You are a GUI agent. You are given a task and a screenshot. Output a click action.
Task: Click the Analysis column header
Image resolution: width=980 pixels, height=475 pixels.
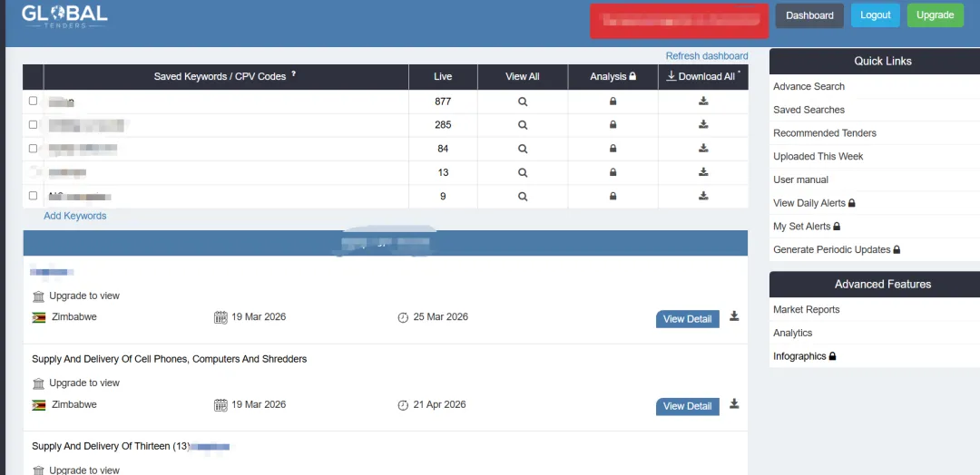click(x=613, y=76)
